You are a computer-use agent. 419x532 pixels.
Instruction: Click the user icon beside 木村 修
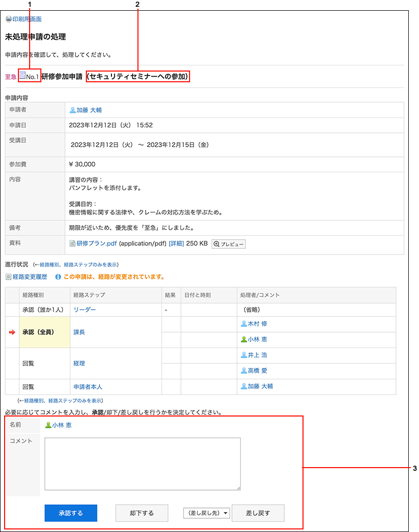pyautogui.click(x=244, y=323)
